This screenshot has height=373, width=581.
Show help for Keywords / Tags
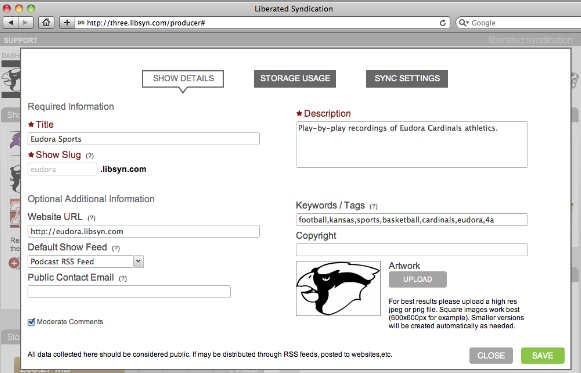[374, 206]
